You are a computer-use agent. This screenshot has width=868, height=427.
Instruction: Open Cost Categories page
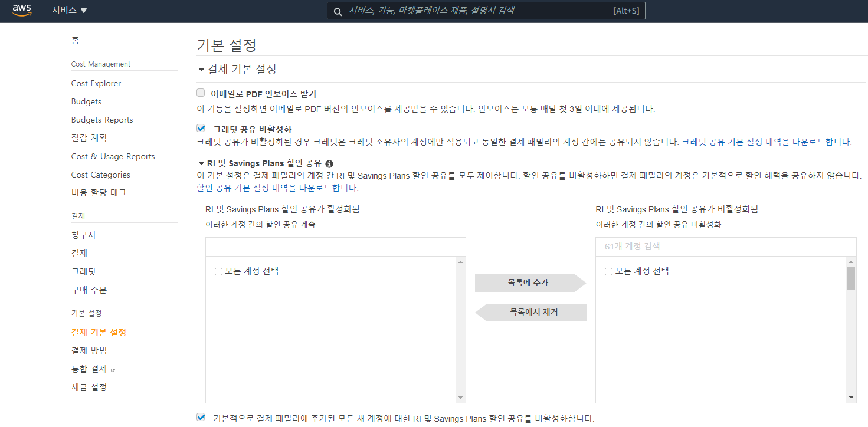(100, 175)
